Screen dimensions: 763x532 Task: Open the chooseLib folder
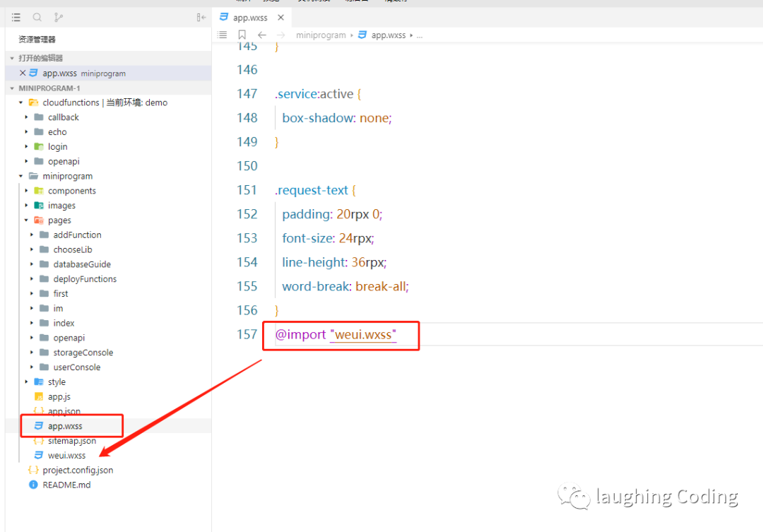[x=73, y=249]
